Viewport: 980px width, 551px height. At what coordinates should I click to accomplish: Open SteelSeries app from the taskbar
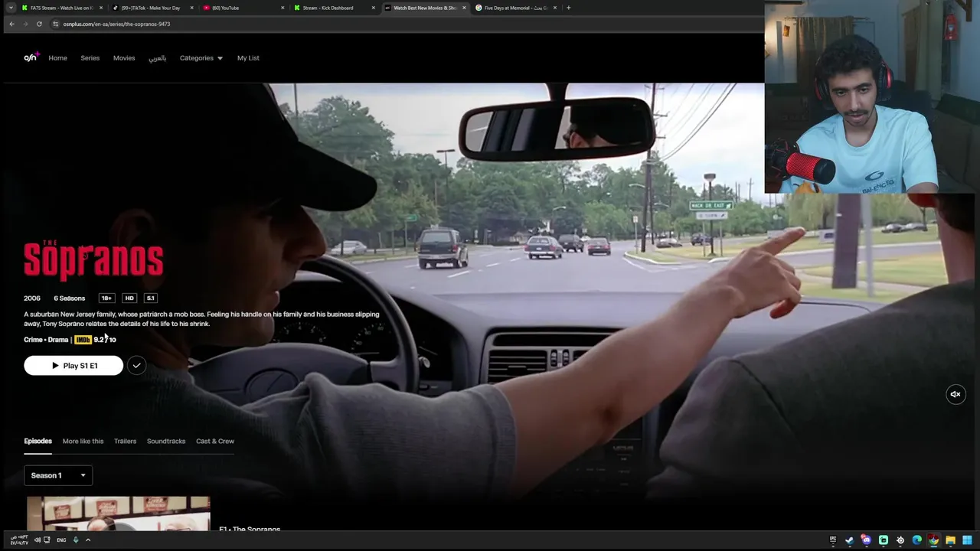pos(900,540)
